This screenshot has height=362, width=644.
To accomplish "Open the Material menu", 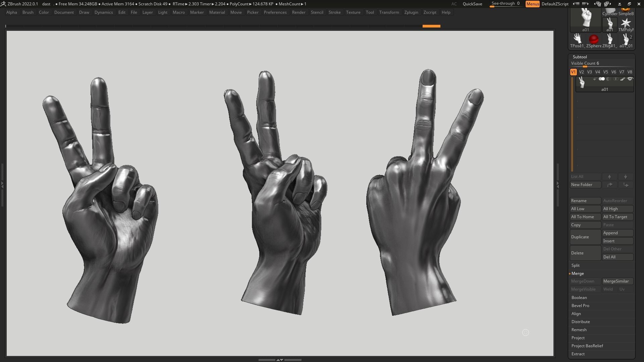I will [x=217, y=12].
